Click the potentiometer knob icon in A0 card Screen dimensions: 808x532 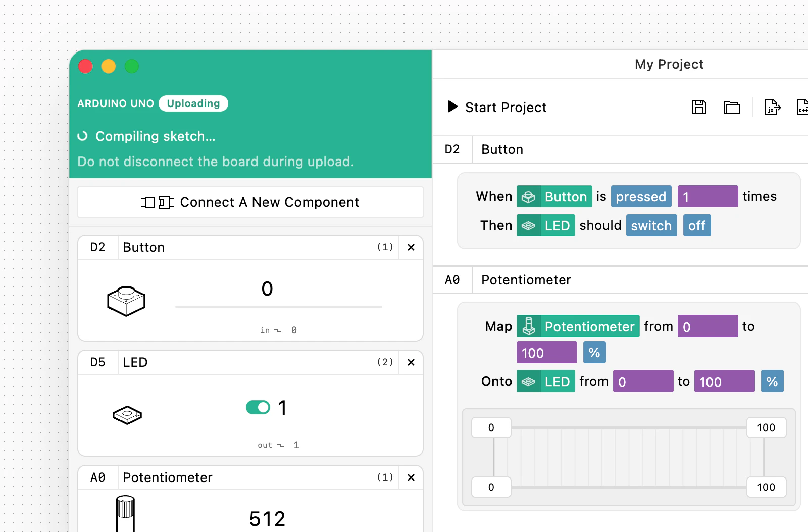tap(125, 513)
